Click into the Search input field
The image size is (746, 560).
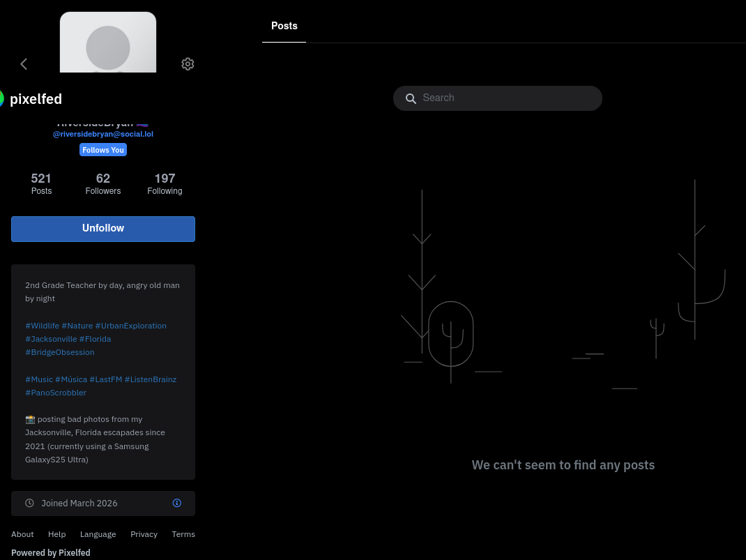pos(498,98)
